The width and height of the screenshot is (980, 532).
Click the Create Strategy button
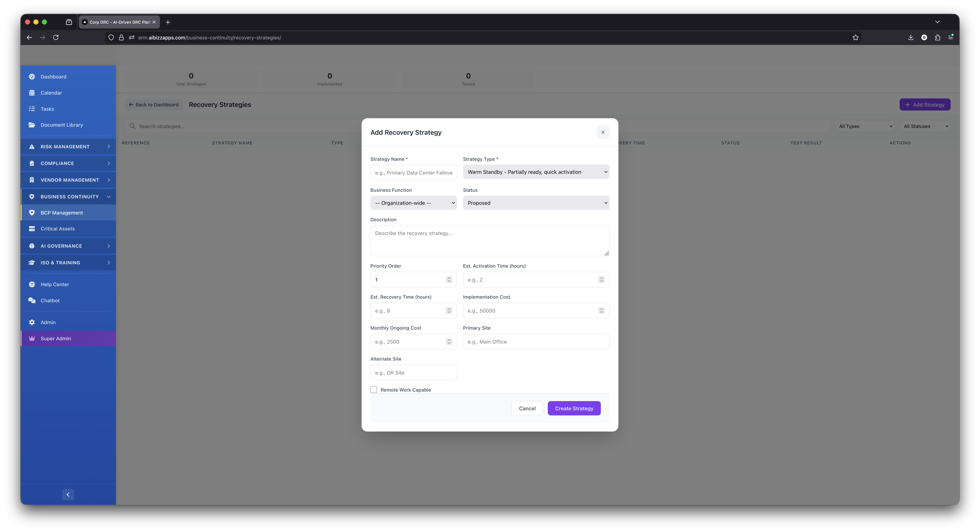coord(574,408)
